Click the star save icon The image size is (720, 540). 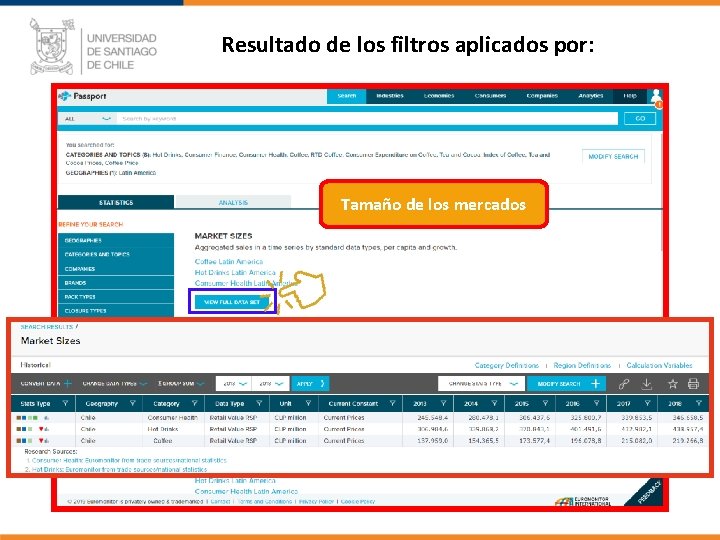(x=672, y=384)
